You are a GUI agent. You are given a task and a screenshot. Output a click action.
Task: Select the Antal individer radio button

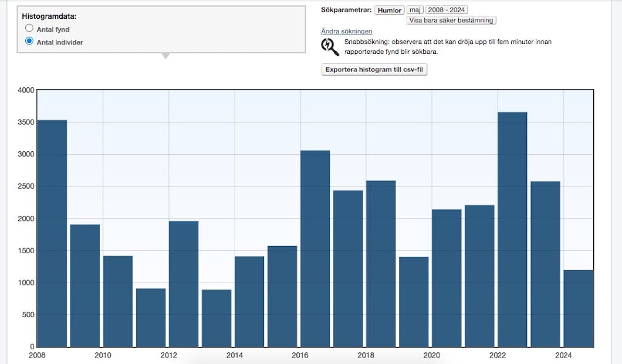(x=29, y=41)
